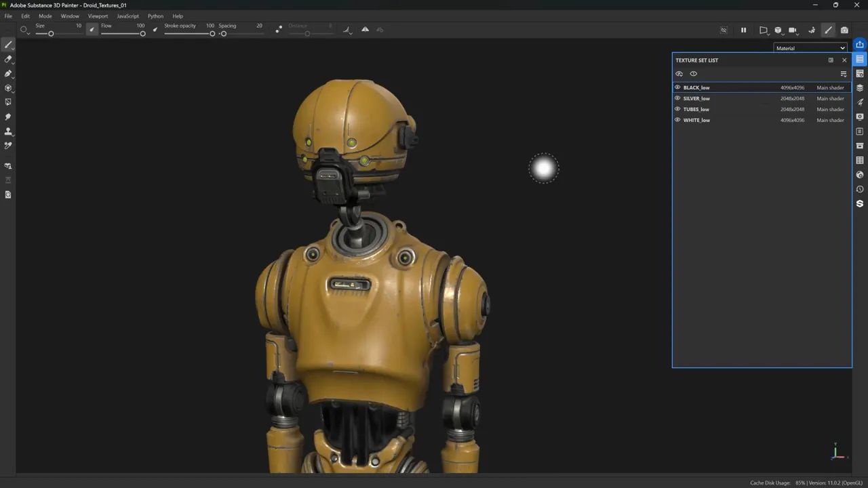Hide the BLACK_low texture set

tap(677, 87)
